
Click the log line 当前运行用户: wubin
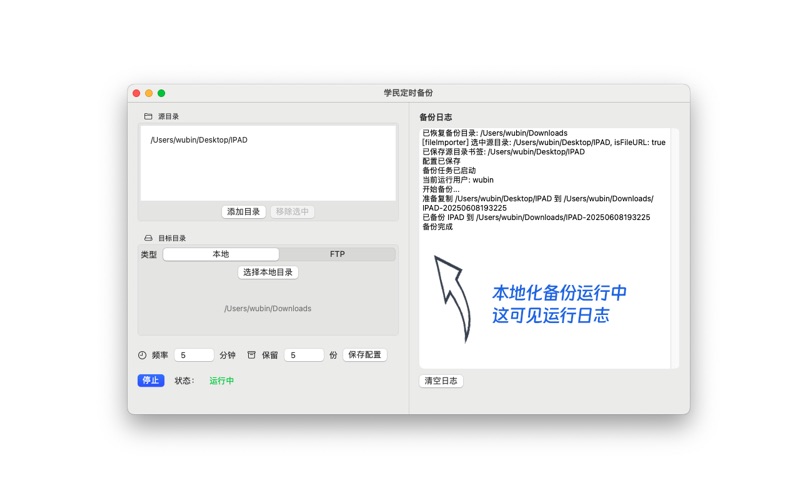coord(458,180)
